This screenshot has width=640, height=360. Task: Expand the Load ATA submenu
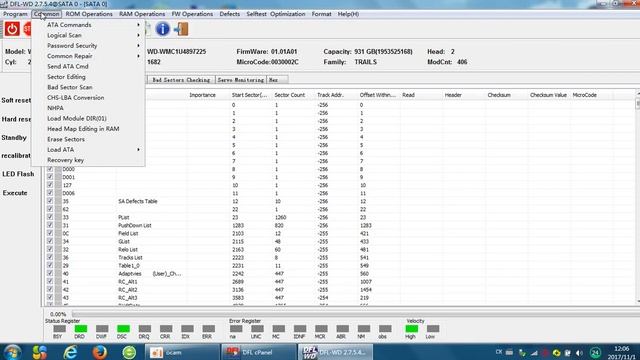click(x=88, y=149)
